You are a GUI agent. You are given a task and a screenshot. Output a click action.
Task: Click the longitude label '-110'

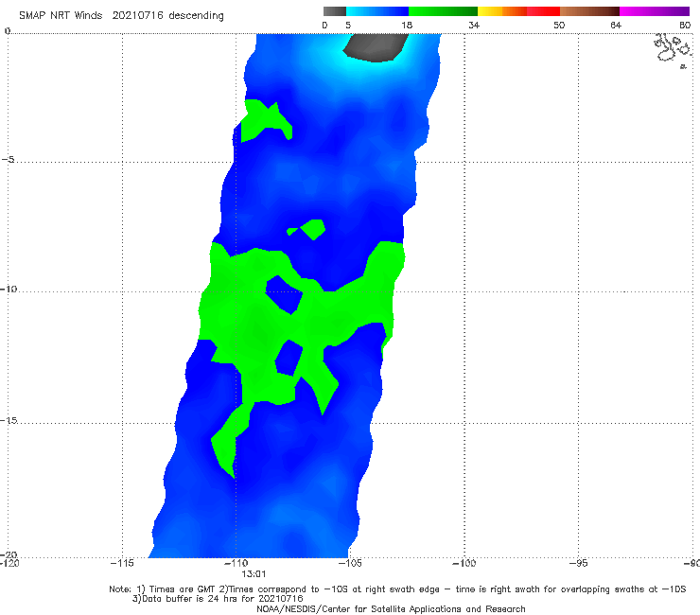coord(236,563)
